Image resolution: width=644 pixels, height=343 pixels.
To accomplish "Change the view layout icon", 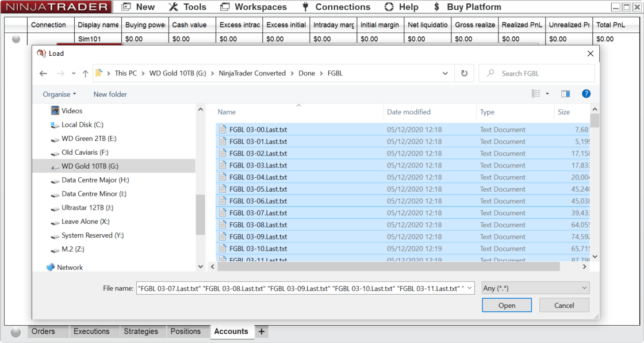I will click(x=536, y=94).
